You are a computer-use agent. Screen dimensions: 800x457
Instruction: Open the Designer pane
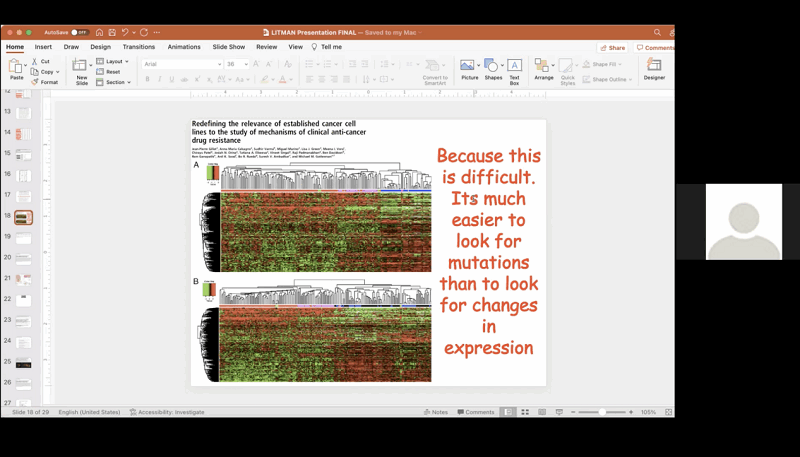(x=654, y=68)
